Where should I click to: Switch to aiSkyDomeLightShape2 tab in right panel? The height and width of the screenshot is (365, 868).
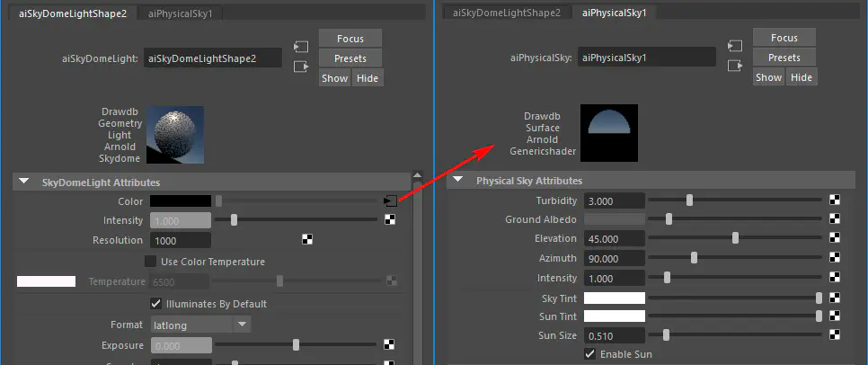click(506, 13)
